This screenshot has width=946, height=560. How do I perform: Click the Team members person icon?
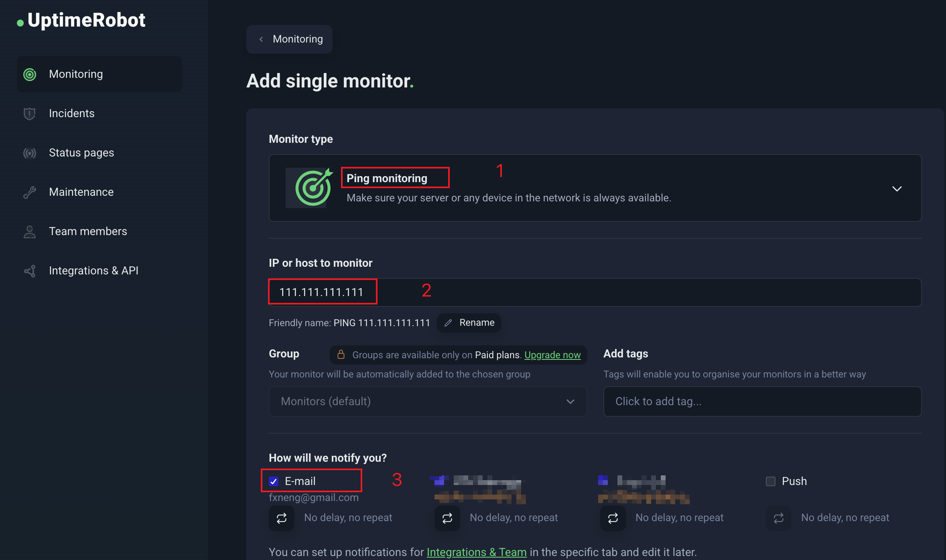coord(30,231)
